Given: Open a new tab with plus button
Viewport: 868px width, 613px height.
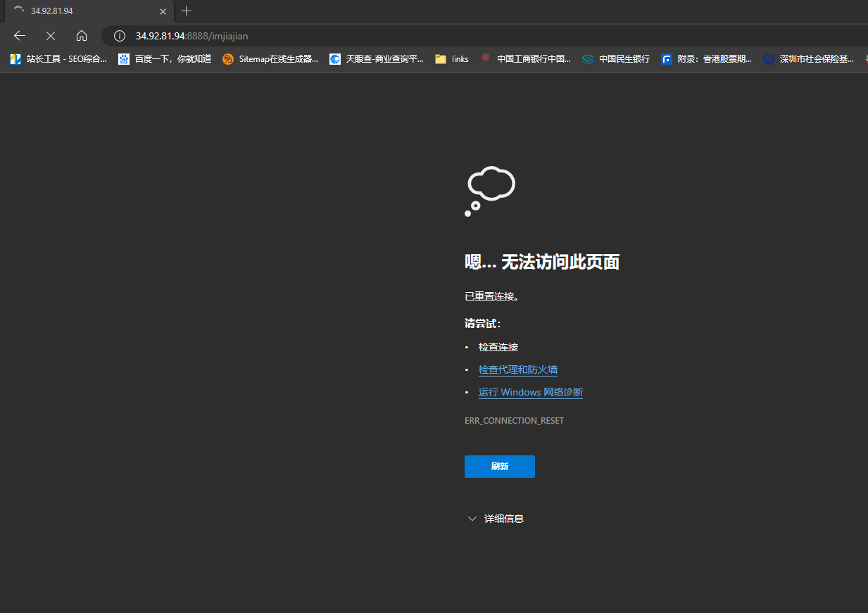Looking at the screenshot, I should [186, 11].
